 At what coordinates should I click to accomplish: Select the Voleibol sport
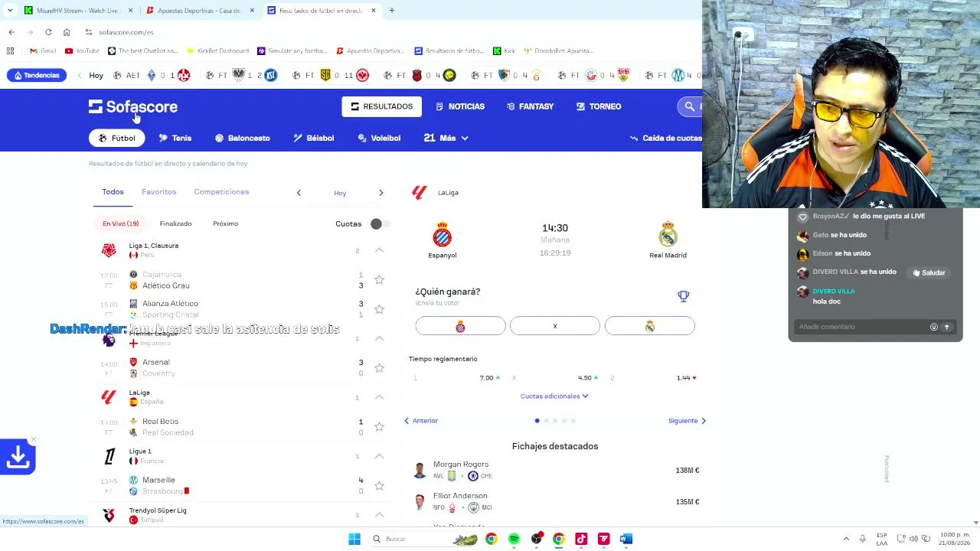click(380, 138)
